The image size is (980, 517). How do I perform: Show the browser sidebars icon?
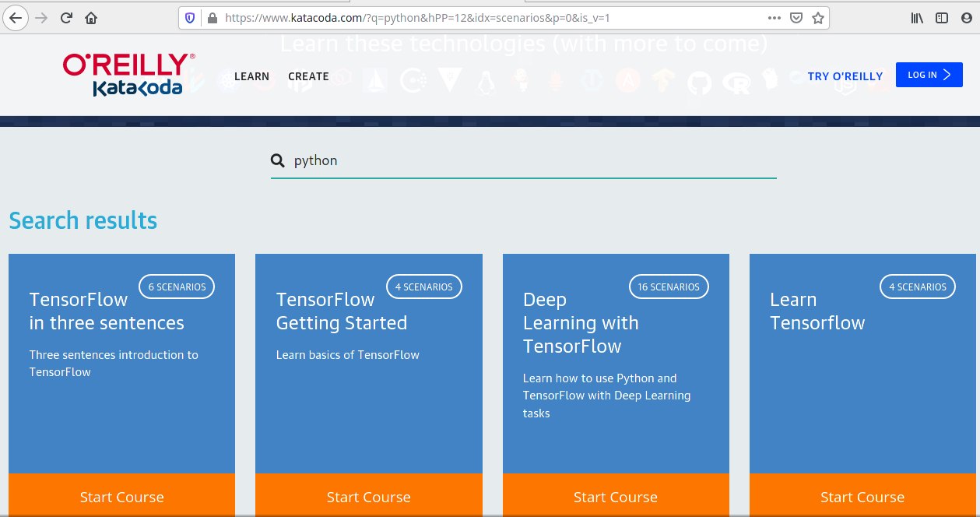click(x=942, y=17)
